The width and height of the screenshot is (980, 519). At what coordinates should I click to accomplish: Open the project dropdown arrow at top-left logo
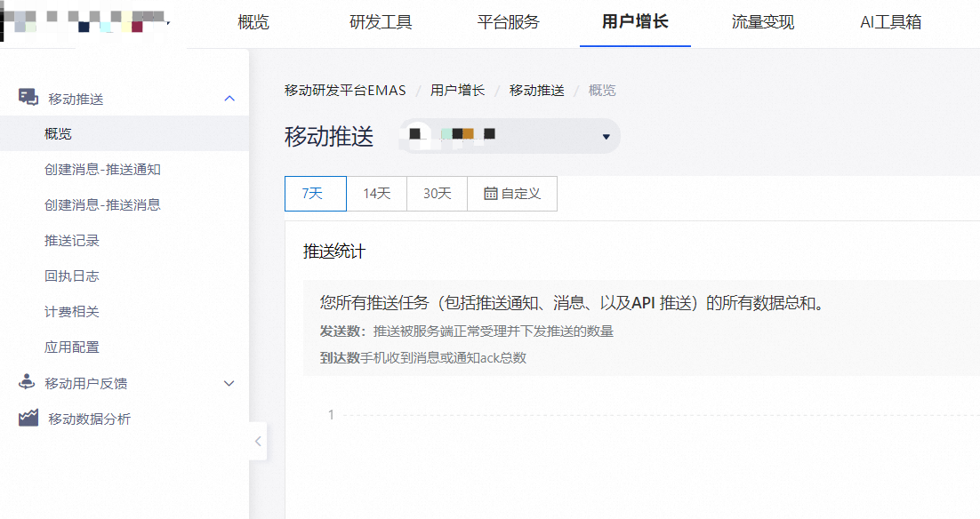click(168, 23)
